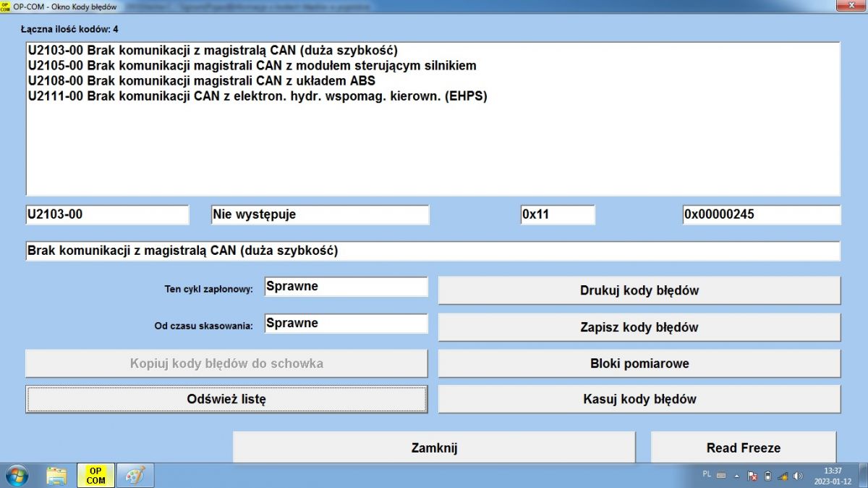
Task: Click the 'Ten cykl zapłonowy' Sprawne field
Action: point(346,287)
